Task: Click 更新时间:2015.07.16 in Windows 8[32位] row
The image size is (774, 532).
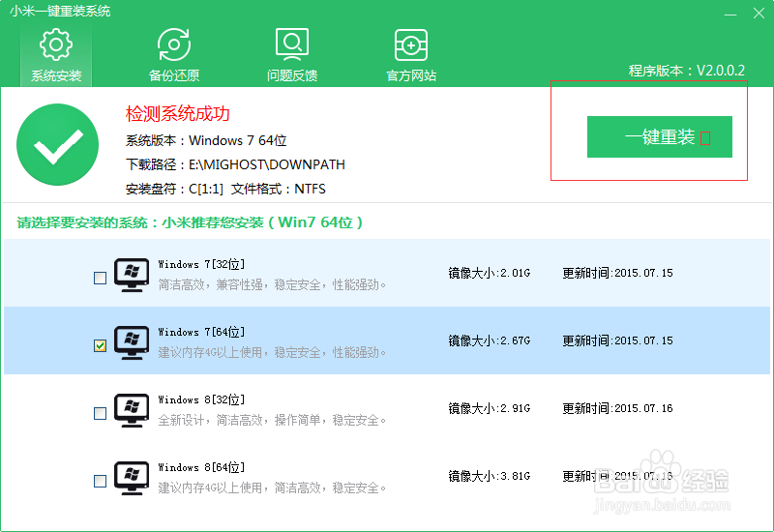Action: click(618, 408)
